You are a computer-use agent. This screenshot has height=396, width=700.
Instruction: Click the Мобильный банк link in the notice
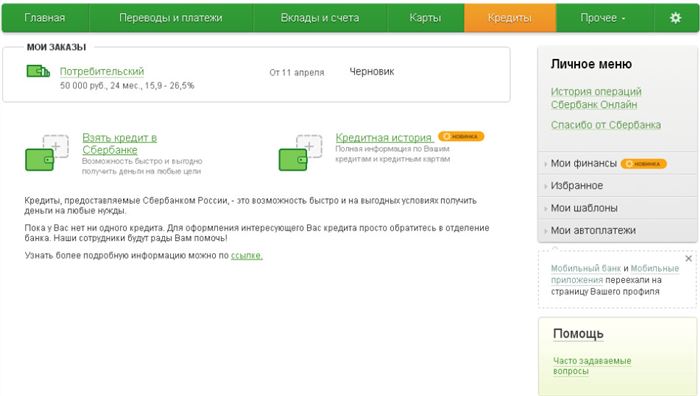586,268
